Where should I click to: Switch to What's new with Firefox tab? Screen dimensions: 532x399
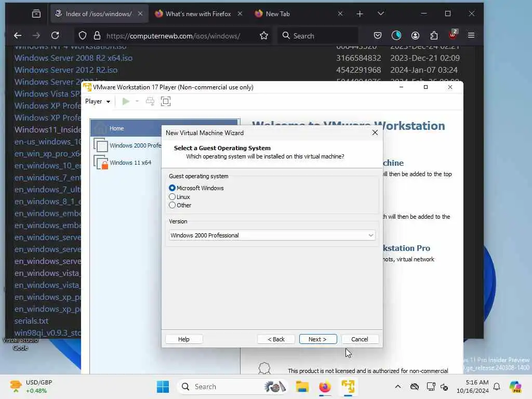point(198,14)
